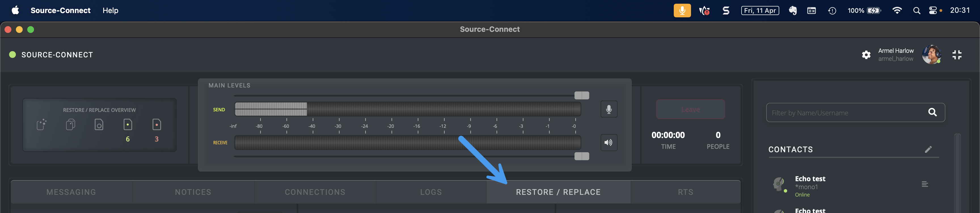Open the Armel Harlow profile avatar menu
This screenshot has width=980, height=213.
(931, 55)
